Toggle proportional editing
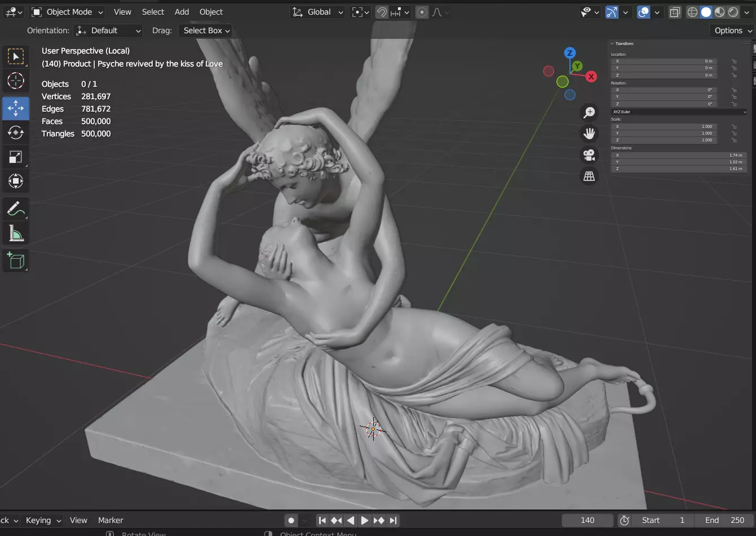 (422, 12)
